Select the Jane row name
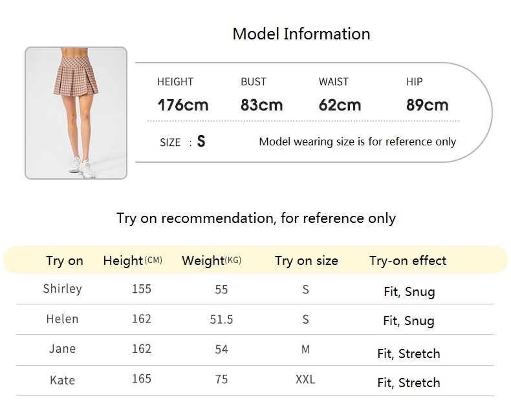511x420 pixels. click(62, 349)
